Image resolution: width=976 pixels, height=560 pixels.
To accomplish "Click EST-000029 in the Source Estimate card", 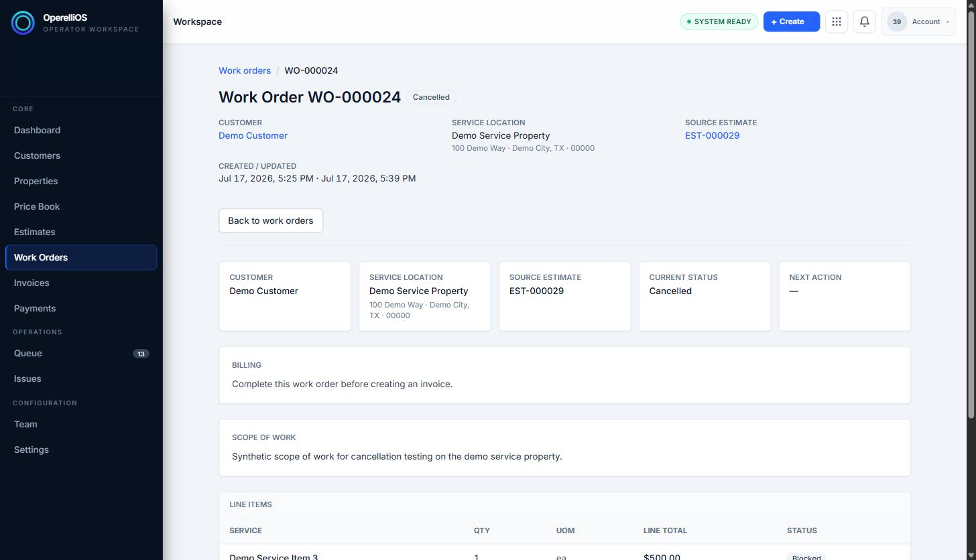I will pyautogui.click(x=536, y=291).
